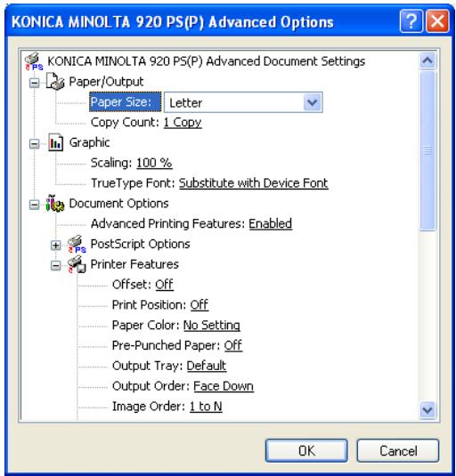Click Substitute with Device Font value
456x476 pixels.
(x=253, y=183)
